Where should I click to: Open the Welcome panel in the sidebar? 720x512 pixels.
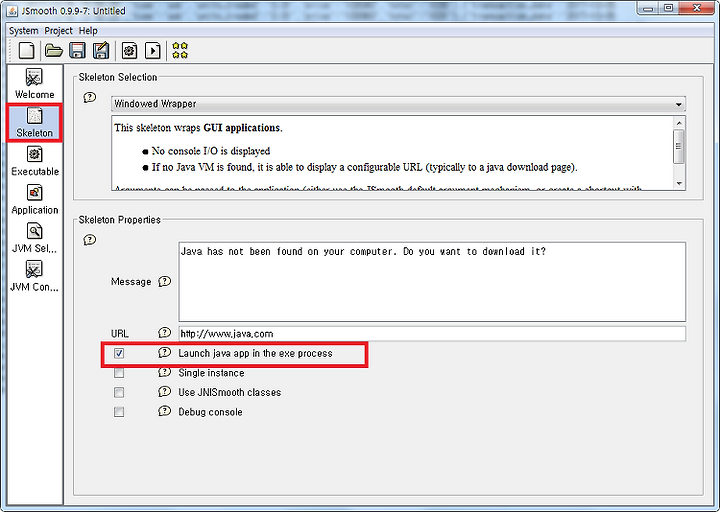coord(34,84)
